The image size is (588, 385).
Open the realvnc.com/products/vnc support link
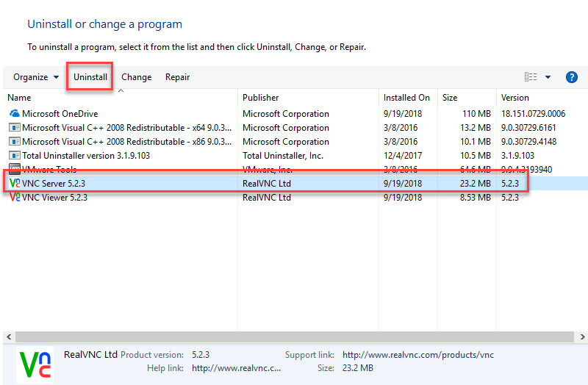pos(417,355)
